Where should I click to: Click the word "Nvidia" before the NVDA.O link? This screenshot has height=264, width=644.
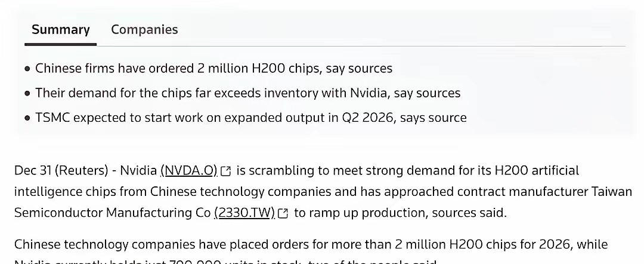pyautogui.click(x=138, y=171)
